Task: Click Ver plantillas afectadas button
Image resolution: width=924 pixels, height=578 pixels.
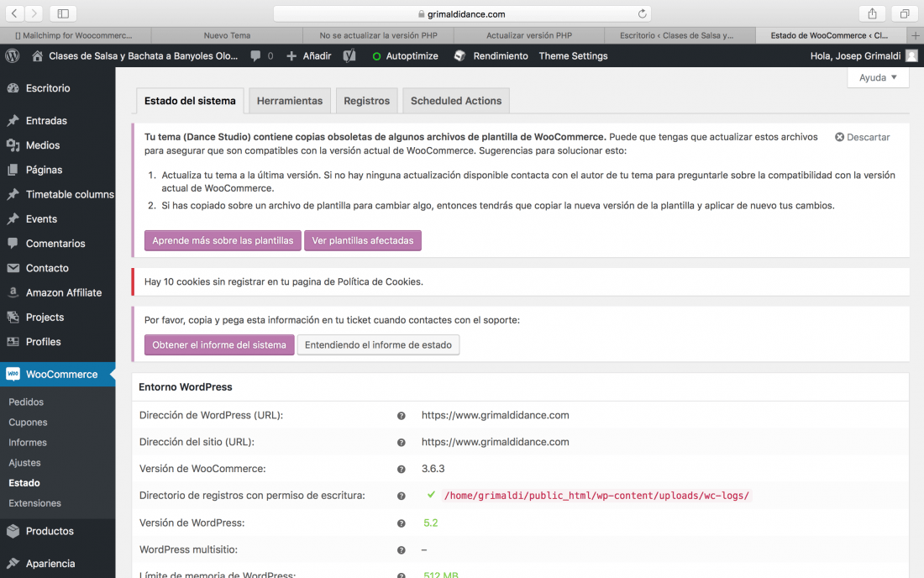Action: [362, 240]
